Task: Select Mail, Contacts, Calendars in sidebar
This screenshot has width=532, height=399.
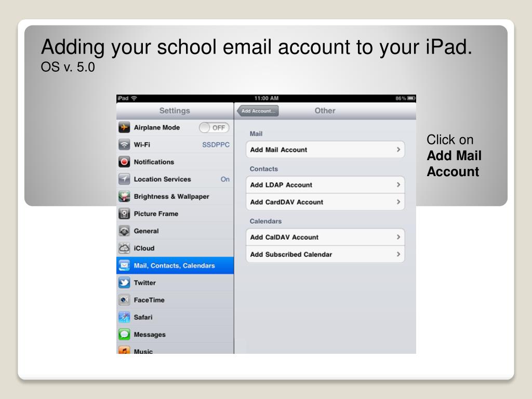Action: 175,265
